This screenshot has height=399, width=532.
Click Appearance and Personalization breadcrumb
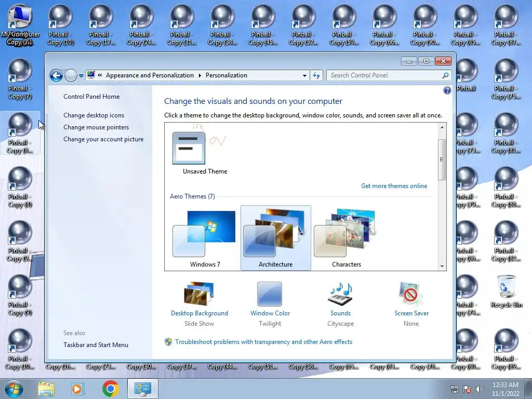[150, 75]
